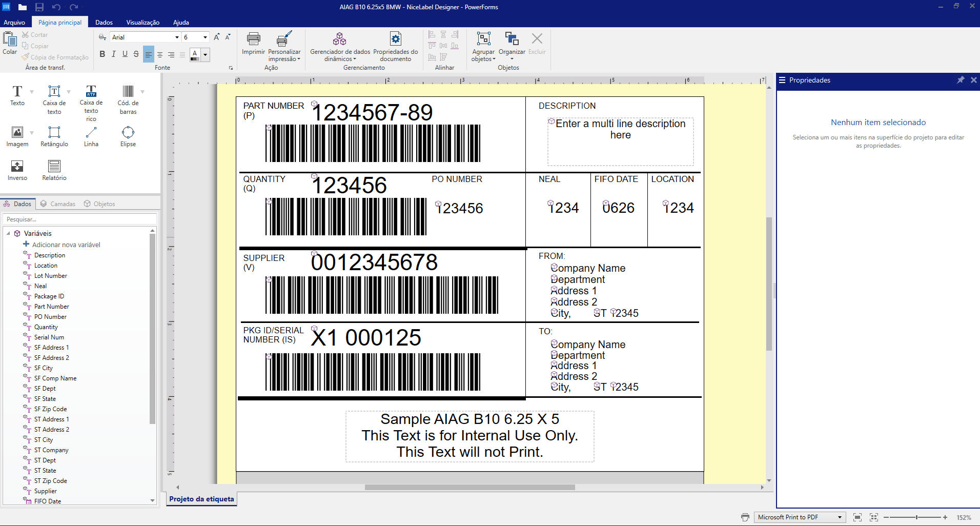
Task: Click the Pesquisar variable search field
Action: (79, 219)
